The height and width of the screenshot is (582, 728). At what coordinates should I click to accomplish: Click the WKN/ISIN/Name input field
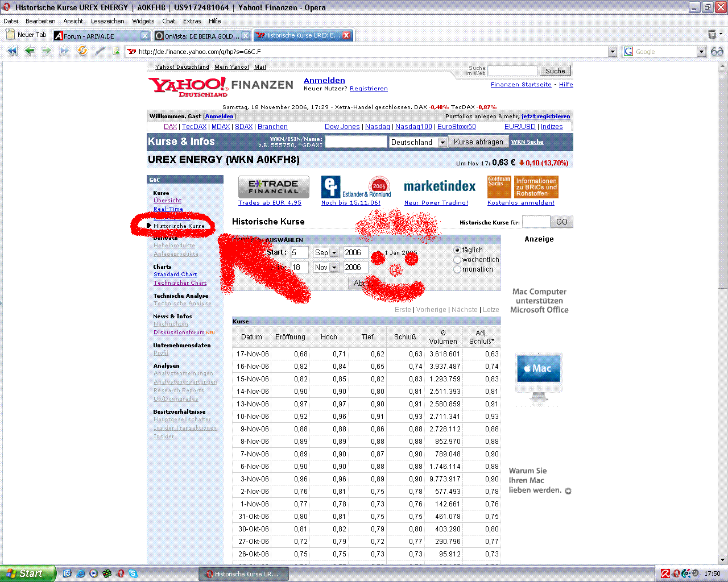[x=356, y=142]
